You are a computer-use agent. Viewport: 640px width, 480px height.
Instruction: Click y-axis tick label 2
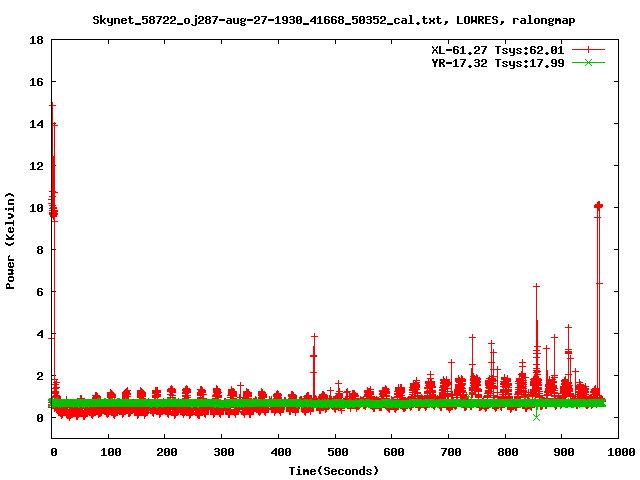coord(40,376)
